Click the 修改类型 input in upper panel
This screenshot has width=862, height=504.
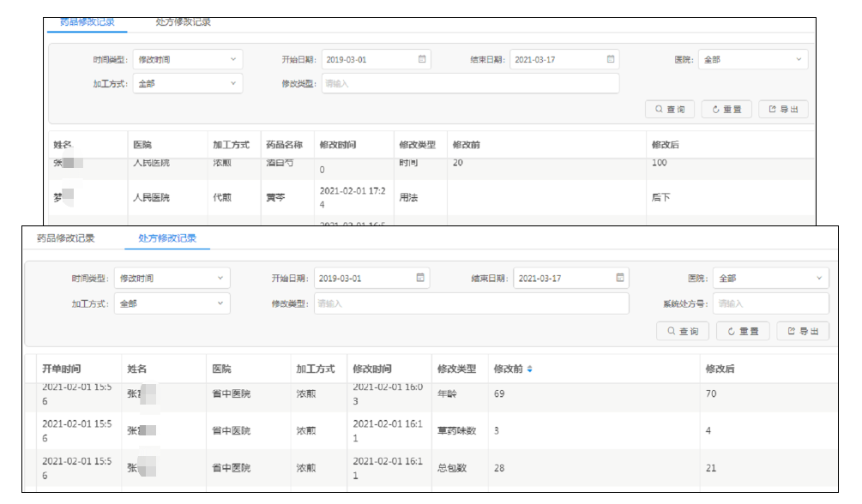click(x=470, y=83)
